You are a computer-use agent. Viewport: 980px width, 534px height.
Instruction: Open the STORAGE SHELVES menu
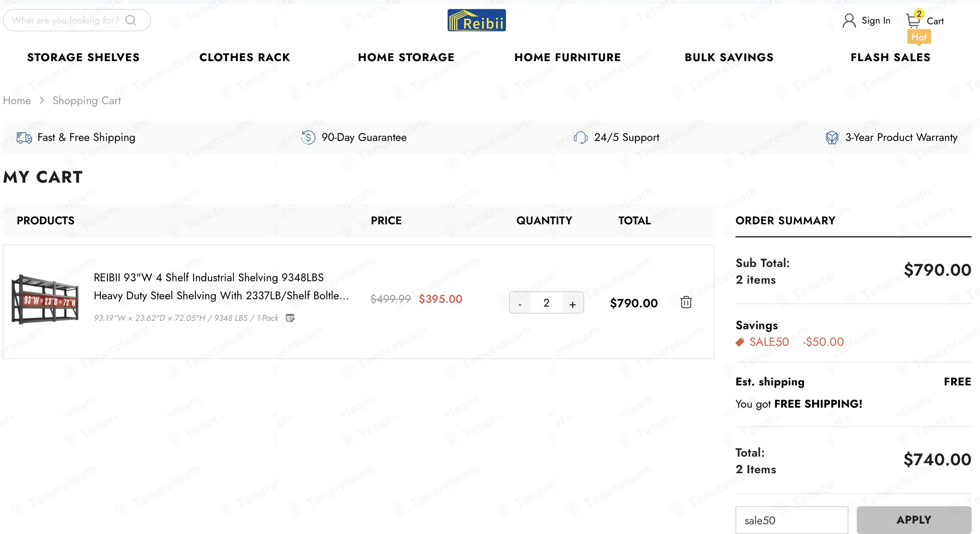tap(83, 57)
